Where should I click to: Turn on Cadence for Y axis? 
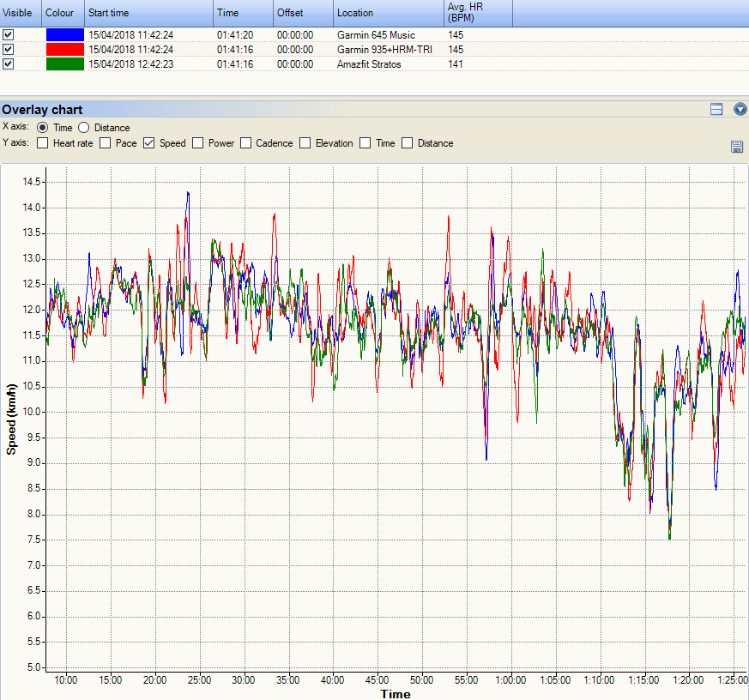pos(246,143)
